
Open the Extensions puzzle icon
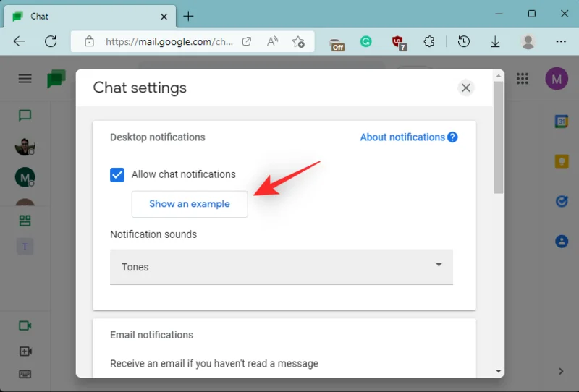click(x=429, y=41)
